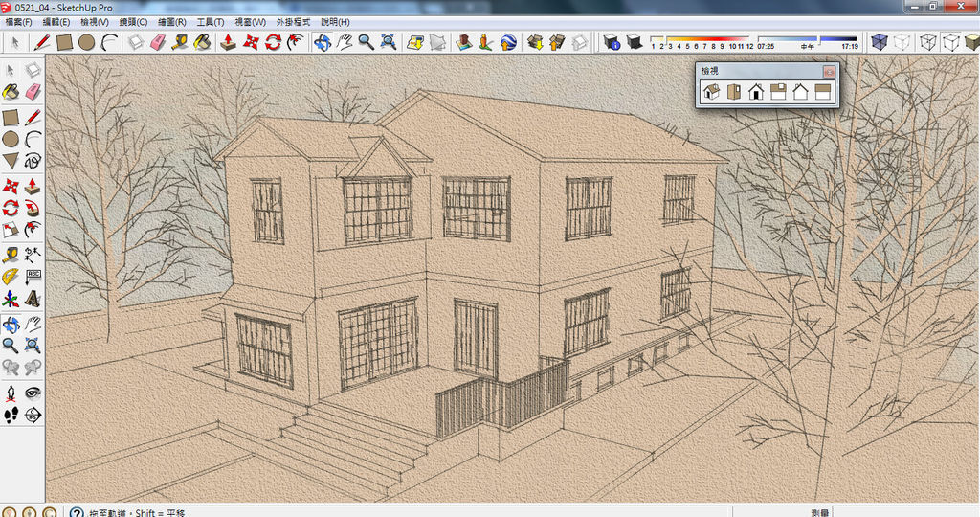The width and height of the screenshot is (980, 517).
Task: Select Follow Me tool in left toolbar
Action: click(33, 208)
